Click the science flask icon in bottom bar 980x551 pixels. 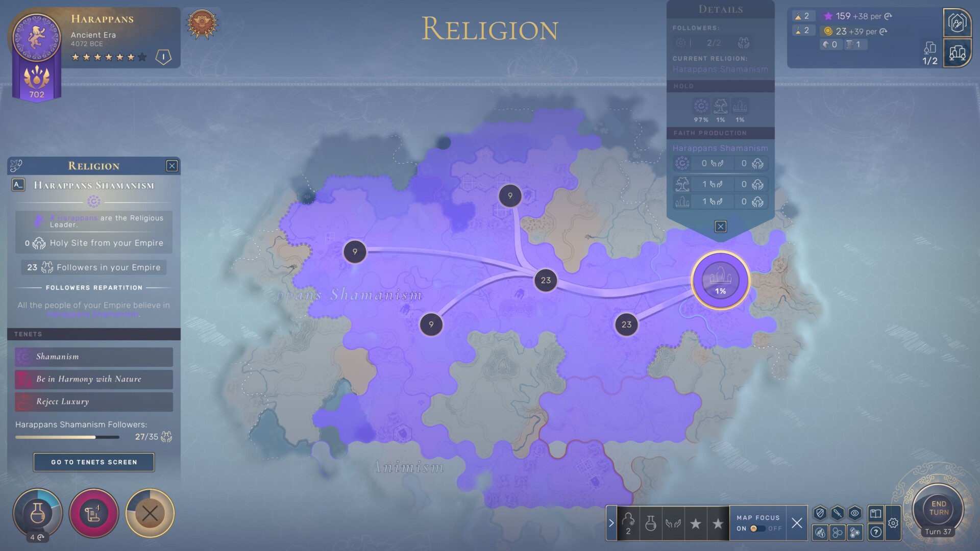click(650, 523)
